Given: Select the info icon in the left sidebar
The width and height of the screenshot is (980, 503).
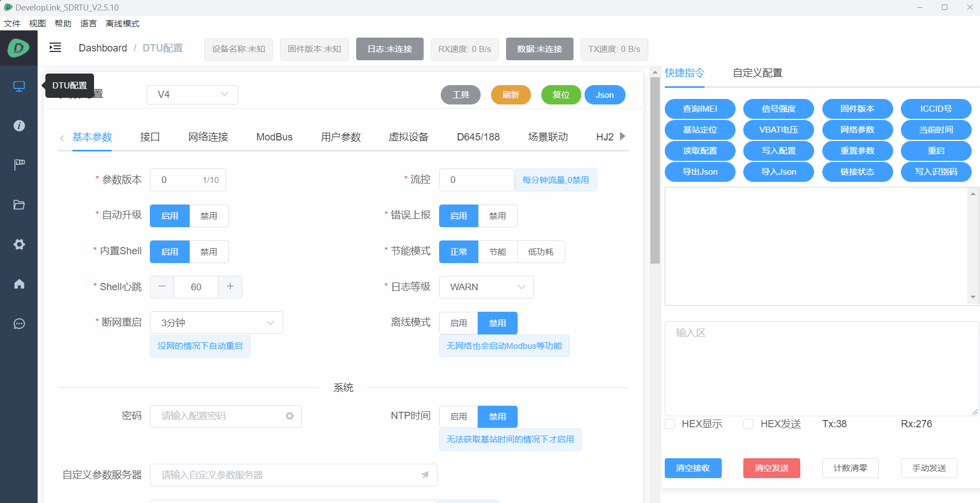Looking at the screenshot, I should pyautogui.click(x=19, y=125).
